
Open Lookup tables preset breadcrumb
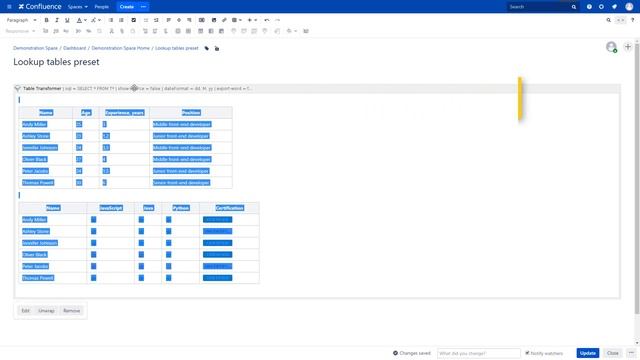point(177,48)
